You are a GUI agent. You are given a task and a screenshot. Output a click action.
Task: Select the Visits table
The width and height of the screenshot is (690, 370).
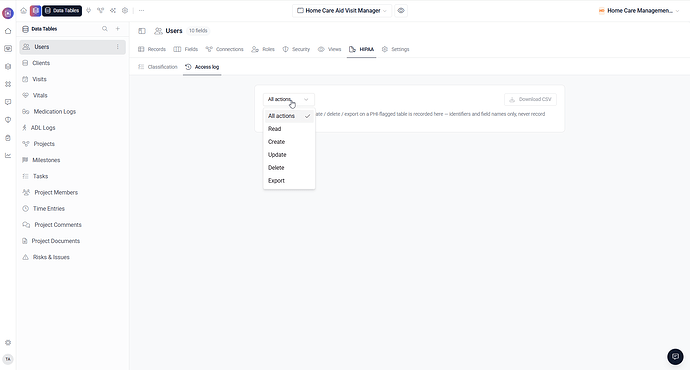point(73,79)
